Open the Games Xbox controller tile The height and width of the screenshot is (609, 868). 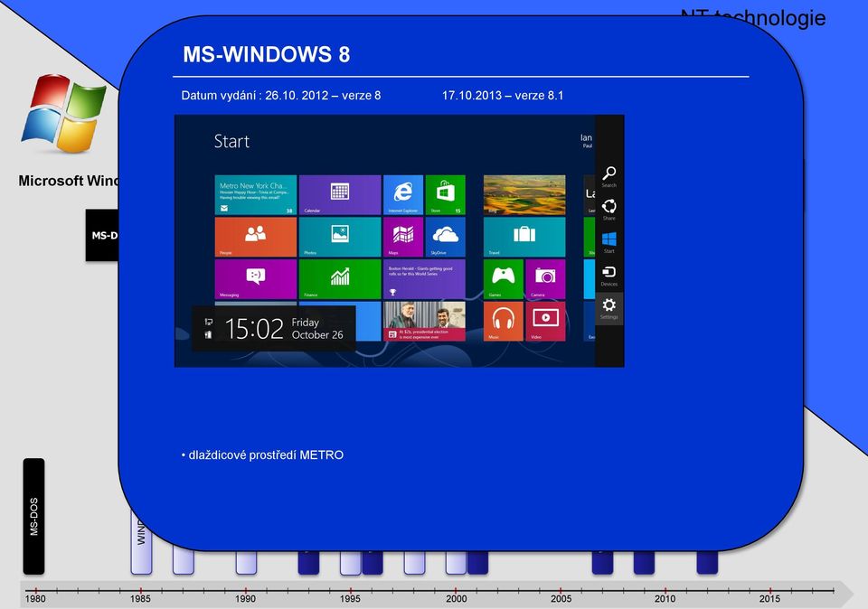click(504, 279)
